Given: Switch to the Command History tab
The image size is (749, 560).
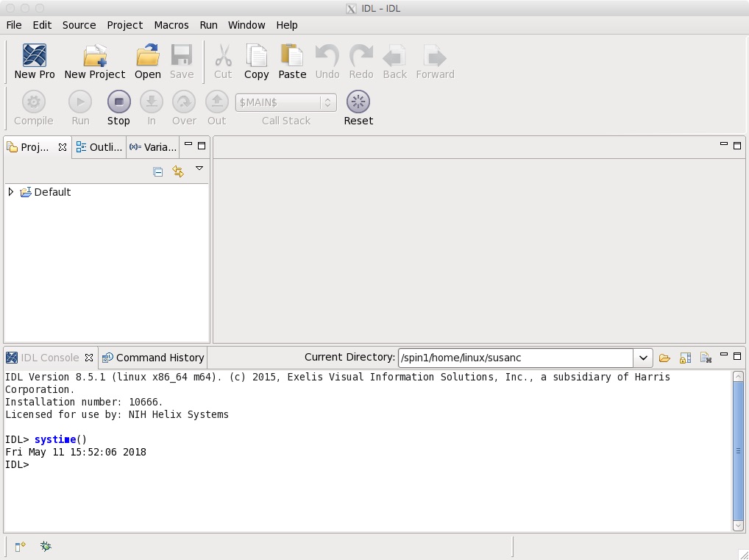Looking at the screenshot, I should pos(153,358).
